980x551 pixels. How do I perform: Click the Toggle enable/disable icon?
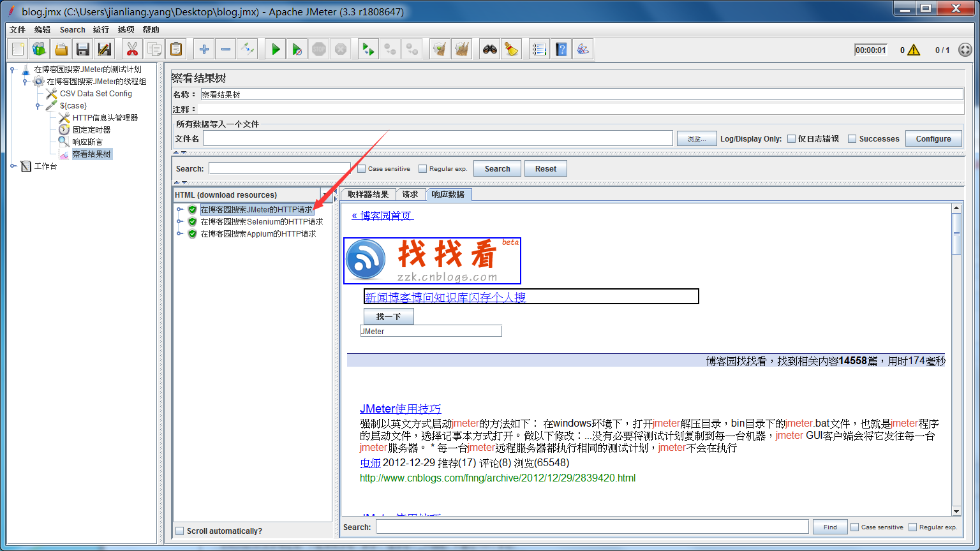coord(248,49)
